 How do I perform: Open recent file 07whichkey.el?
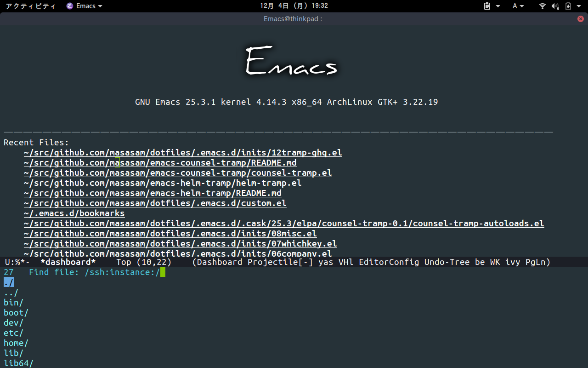(181, 244)
